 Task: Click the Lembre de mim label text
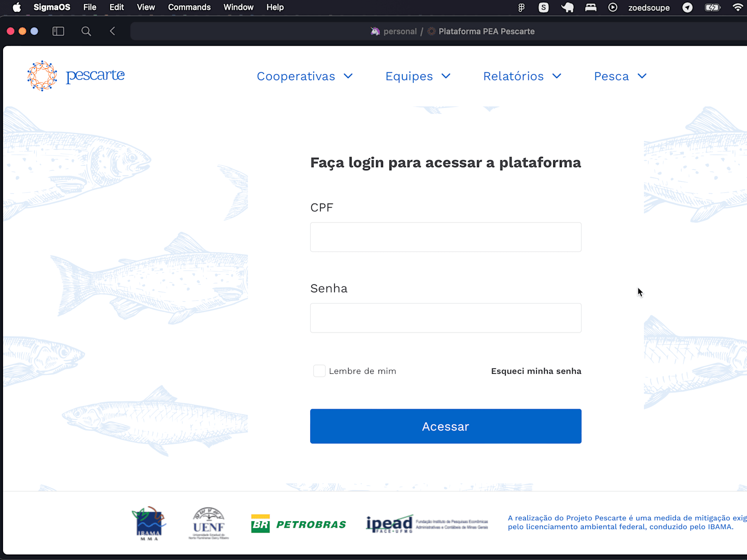coord(363,371)
